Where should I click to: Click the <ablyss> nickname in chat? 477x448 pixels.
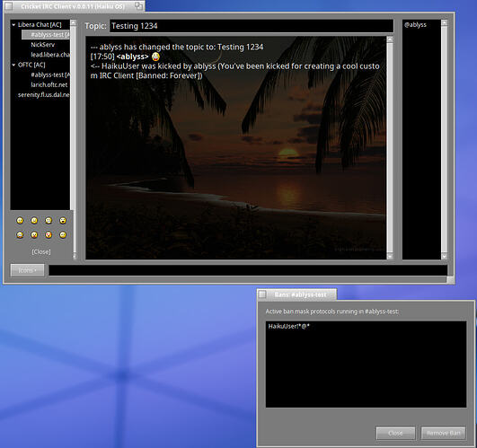tap(132, 57)
